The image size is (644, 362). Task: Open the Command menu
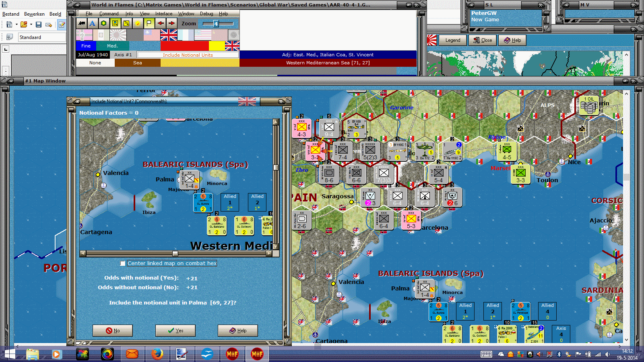point(109,14)
